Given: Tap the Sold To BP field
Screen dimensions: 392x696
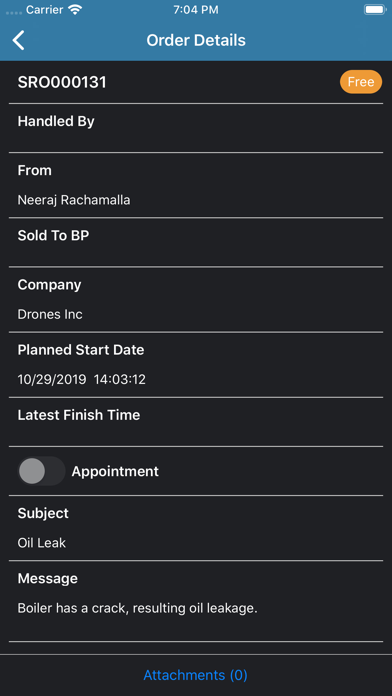Looking at the screenshot, I should (196, 242).
